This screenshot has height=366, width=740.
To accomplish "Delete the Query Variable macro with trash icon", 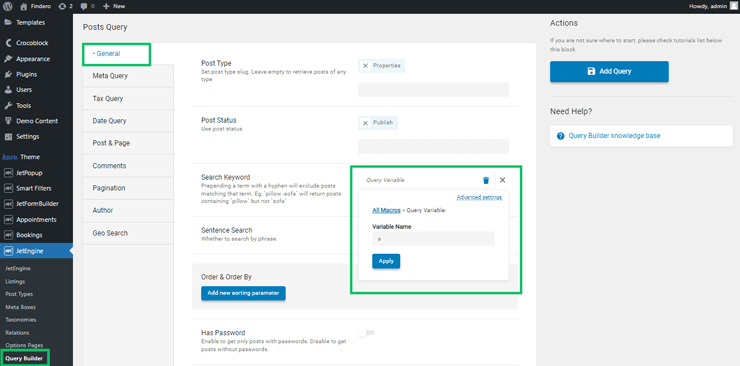I will coord(486,180).
